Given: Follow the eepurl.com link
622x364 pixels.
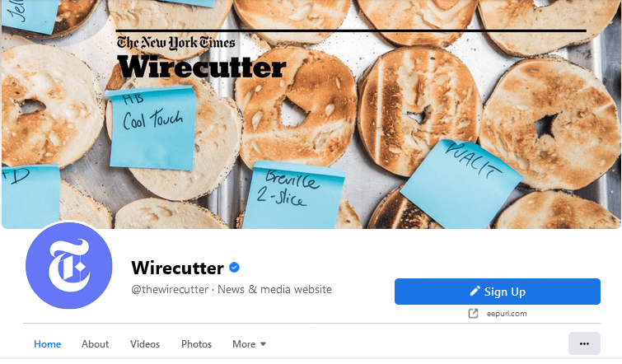Looking at the screenshot, I should (507, 314).
